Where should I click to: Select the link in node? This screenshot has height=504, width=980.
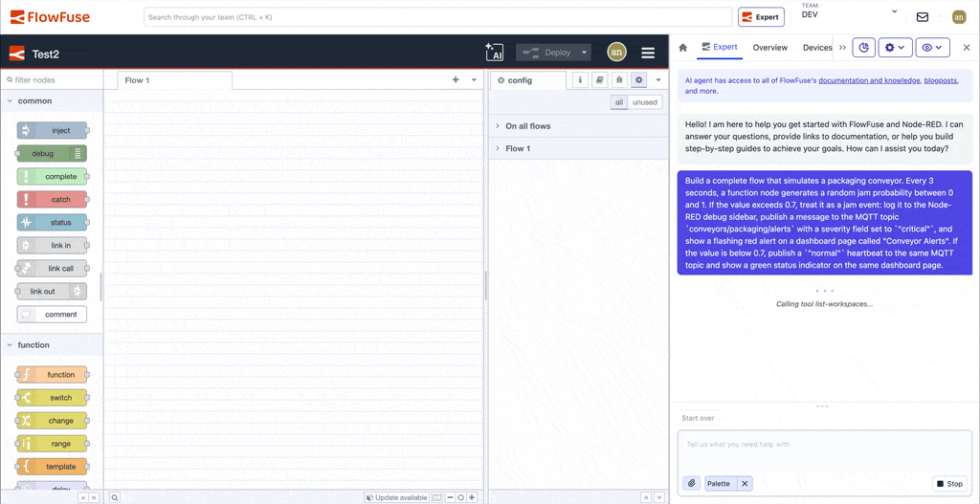52,246
